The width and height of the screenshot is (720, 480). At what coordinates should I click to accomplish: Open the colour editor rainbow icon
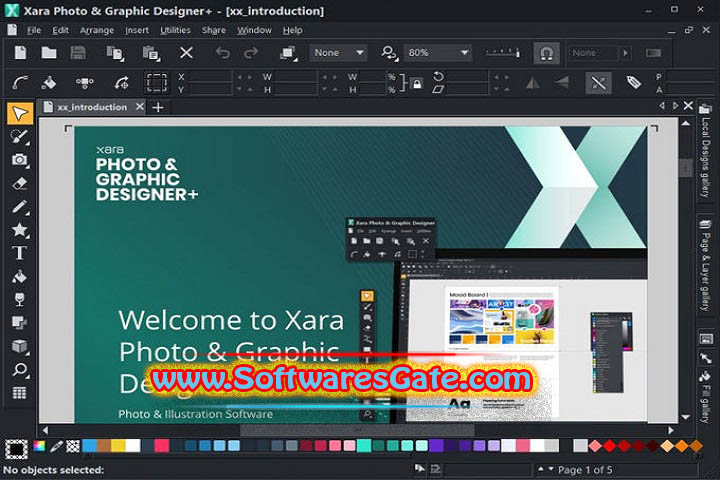point(39,446)
